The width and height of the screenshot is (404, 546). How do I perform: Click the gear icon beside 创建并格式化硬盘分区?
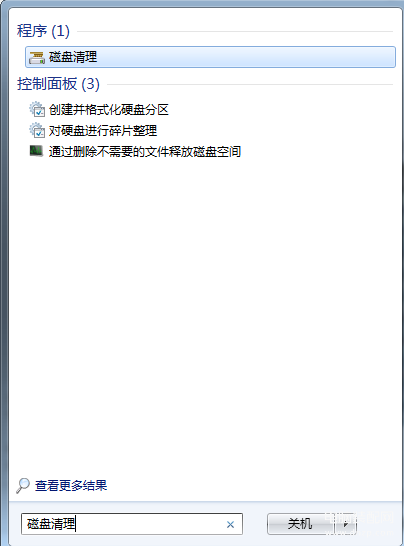[x=37, y=109]
